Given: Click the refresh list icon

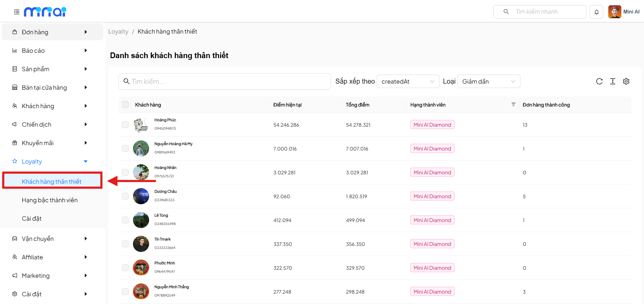Looking at the screenshot, I should 599,81.
